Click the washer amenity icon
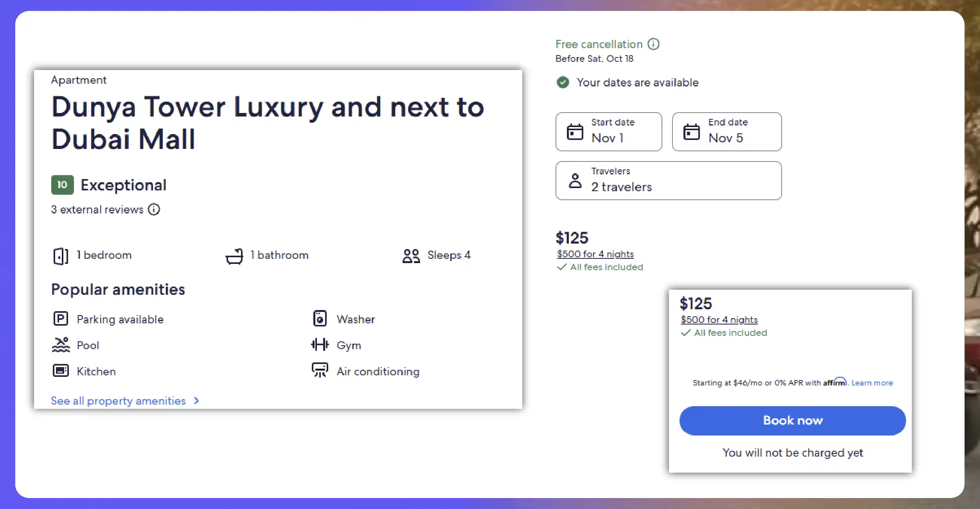 [320, 319]
